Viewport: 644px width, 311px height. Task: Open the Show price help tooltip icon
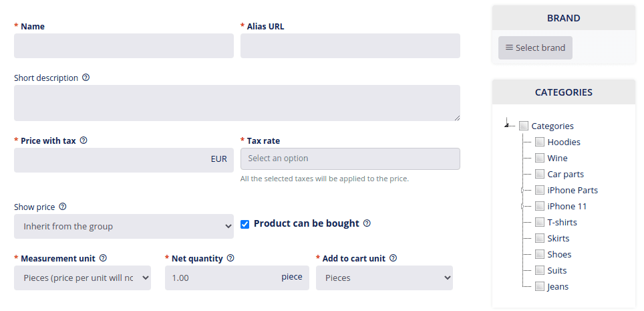62,207
